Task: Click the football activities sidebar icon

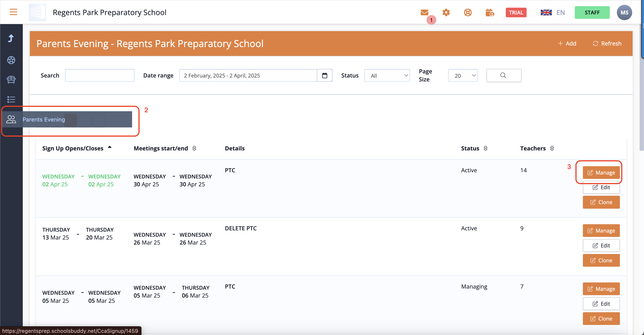Action: click(11, 60)
